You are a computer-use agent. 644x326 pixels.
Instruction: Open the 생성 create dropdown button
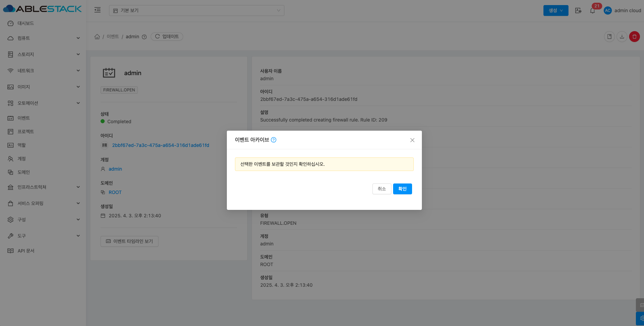pos(556,10)
